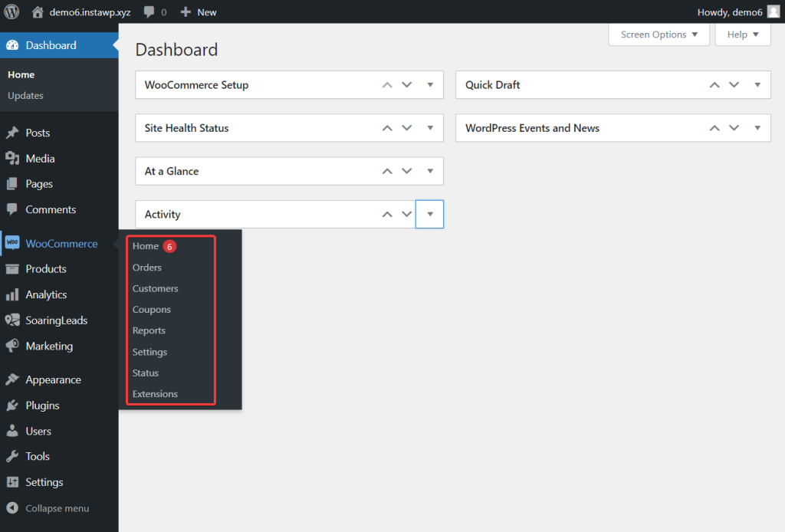Select Coupons in WooCommerce submenu

[151, 309]
